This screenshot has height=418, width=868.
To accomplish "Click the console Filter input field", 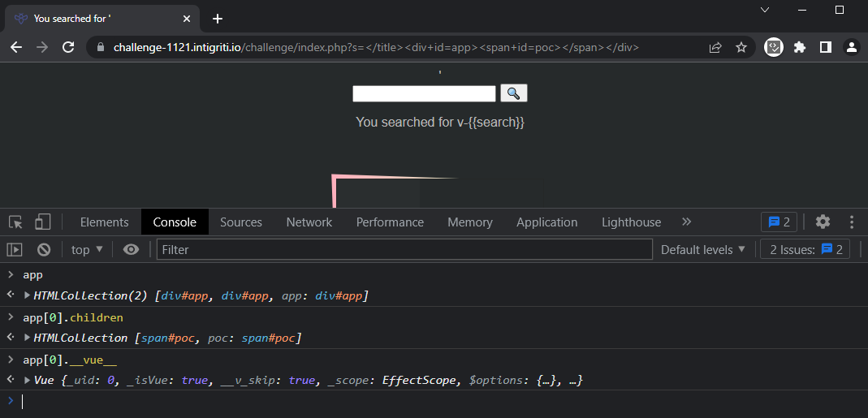I will click(x=404, y=249).
